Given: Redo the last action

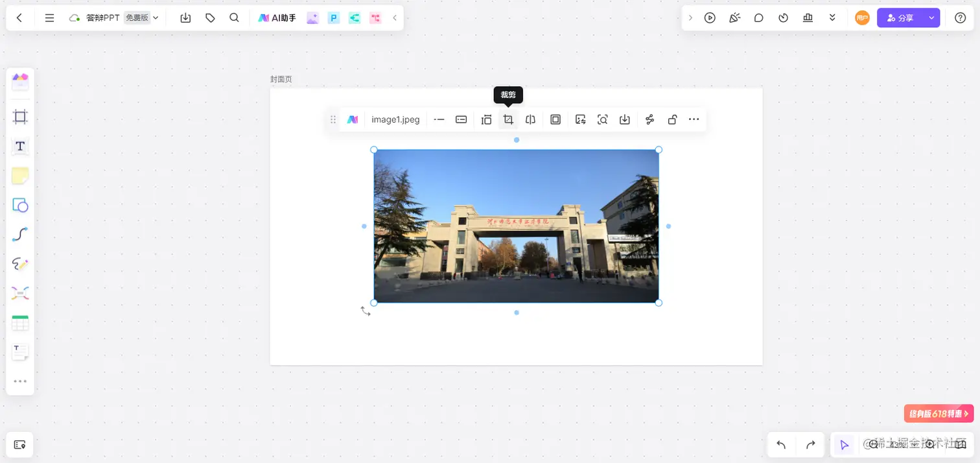Looking at the screenshot, I should click(810, 445).
